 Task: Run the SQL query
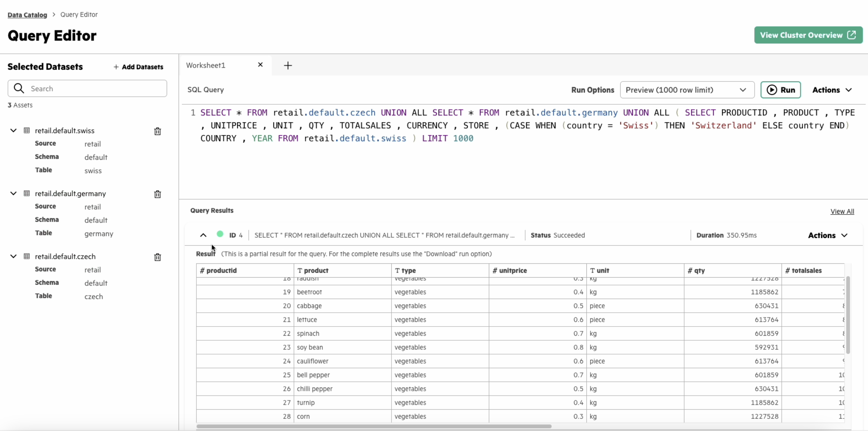780,90
